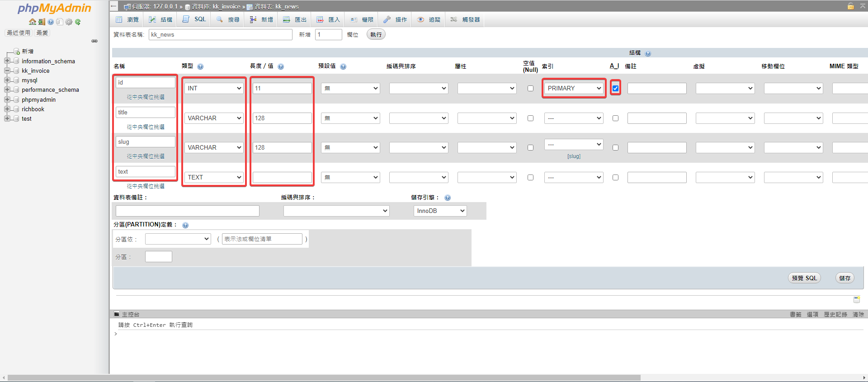This screenshot has width=868, height=382.
Task: Open the blue question mark documentation icon
Action: click(51, 22)
